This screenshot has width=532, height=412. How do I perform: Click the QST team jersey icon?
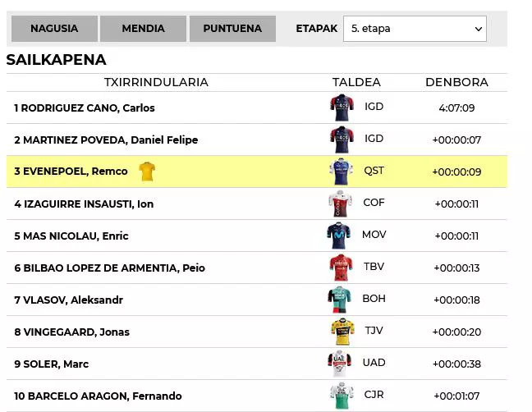pyautogui.click(x=341, y=172)
